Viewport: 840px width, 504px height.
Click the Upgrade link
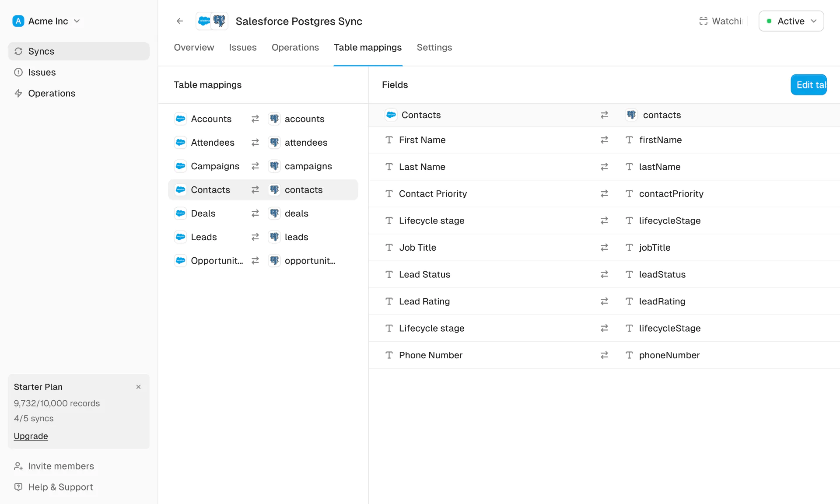31,436
